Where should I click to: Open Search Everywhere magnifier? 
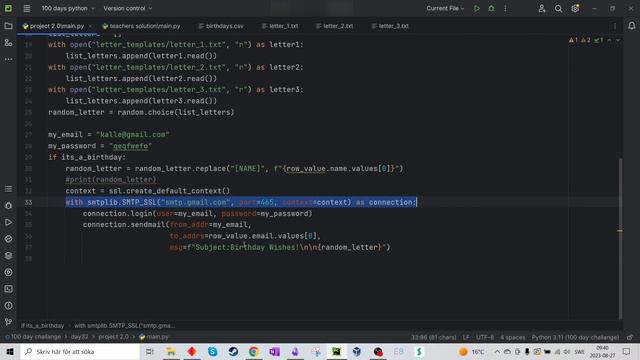click(558, 8)
